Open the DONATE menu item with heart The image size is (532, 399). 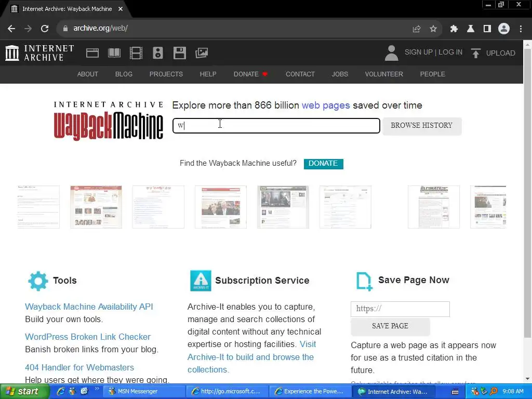[251, 74]
